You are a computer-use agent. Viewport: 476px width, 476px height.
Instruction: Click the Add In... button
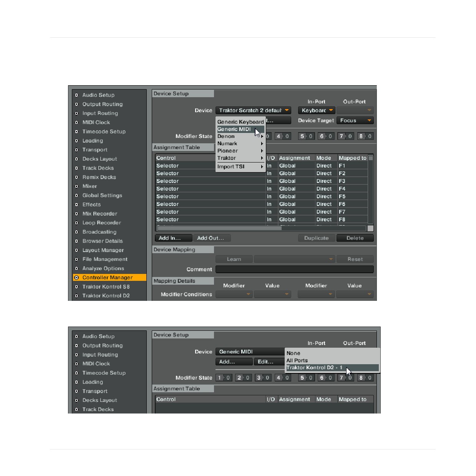(x=173, y=238)
